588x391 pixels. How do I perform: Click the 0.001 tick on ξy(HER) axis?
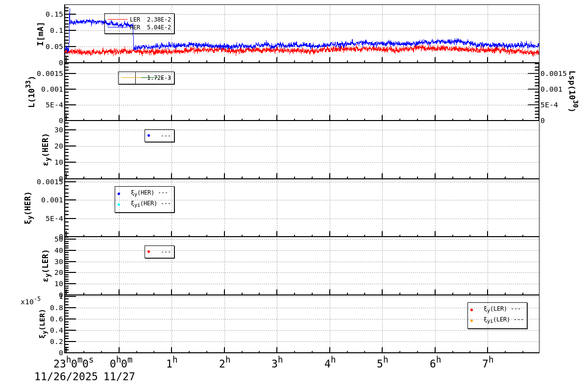click(x=52, y=200)
